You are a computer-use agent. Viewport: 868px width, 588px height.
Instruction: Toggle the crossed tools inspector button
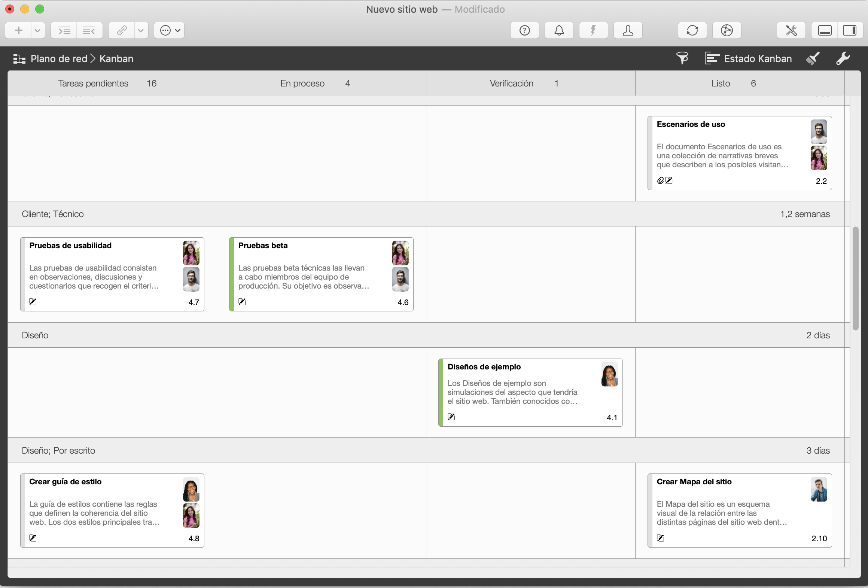coord(791,30)
